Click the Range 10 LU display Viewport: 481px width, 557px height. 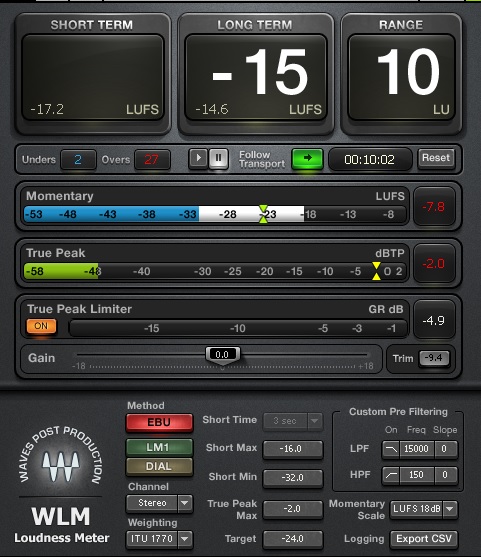[401, 77]
